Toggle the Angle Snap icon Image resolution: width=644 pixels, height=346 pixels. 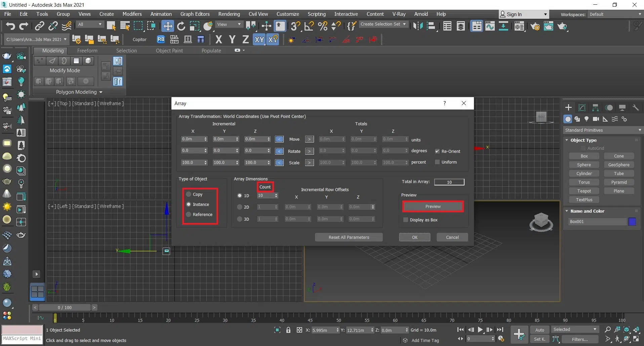point(309,26)
